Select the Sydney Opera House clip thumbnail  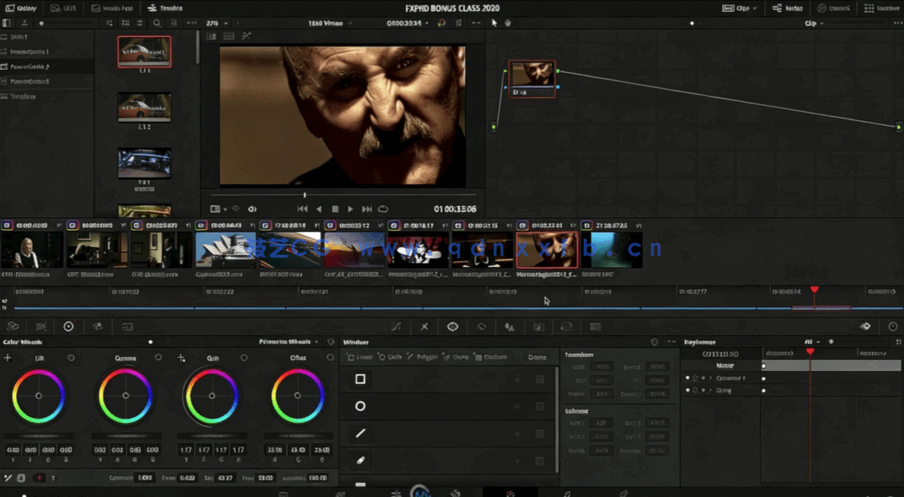(225, 250)
